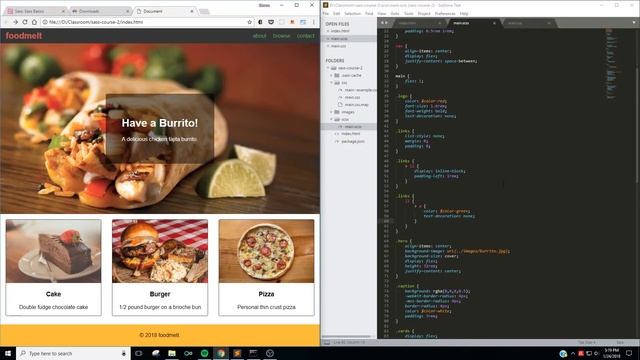
Task: Open package.json in the folder tree
Action: click(x=353, y=141)
